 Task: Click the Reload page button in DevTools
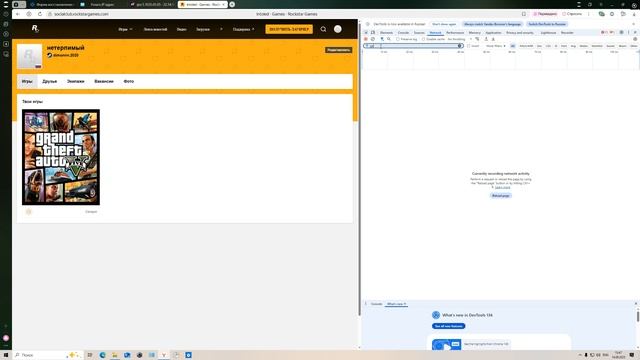point(500,196)
